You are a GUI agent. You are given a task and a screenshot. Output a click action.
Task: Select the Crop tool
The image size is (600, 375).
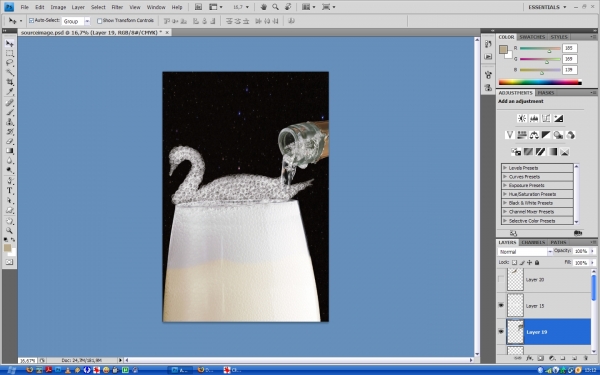[10, 82]
